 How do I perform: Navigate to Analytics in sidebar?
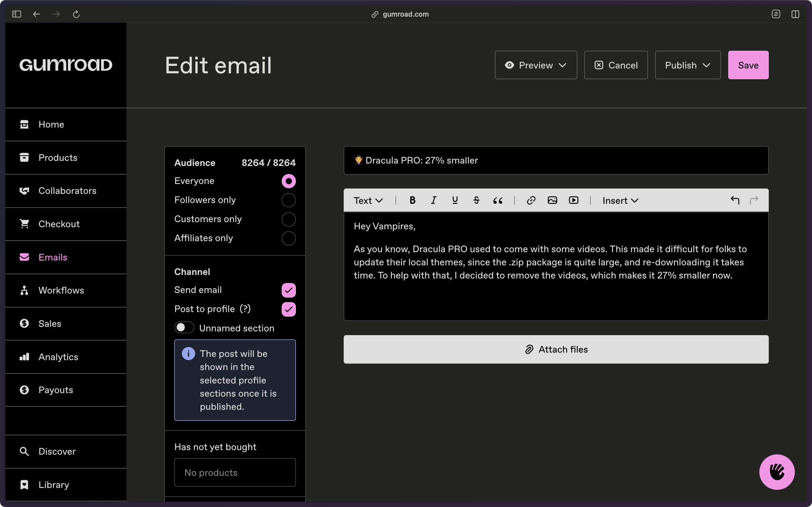coord(58,356)
